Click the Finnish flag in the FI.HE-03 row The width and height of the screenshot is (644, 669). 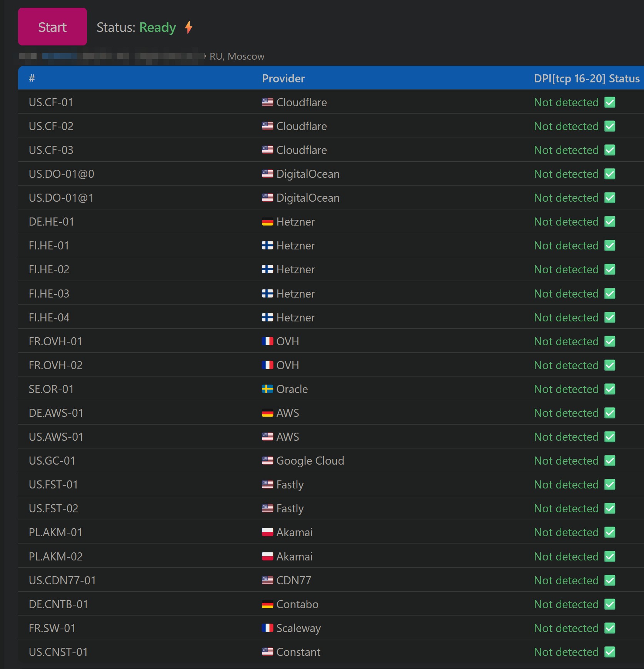pos(267,294)
